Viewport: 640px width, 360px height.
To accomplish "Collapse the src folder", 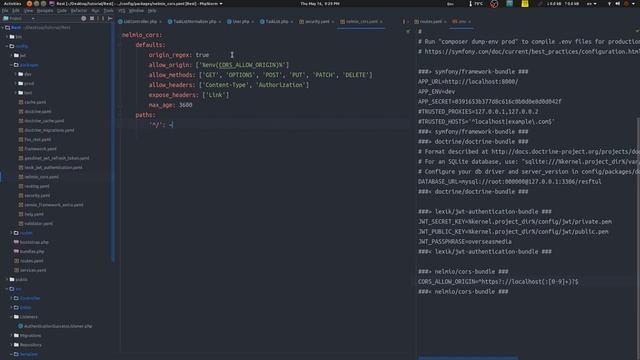I will click(x=7, y=289).
